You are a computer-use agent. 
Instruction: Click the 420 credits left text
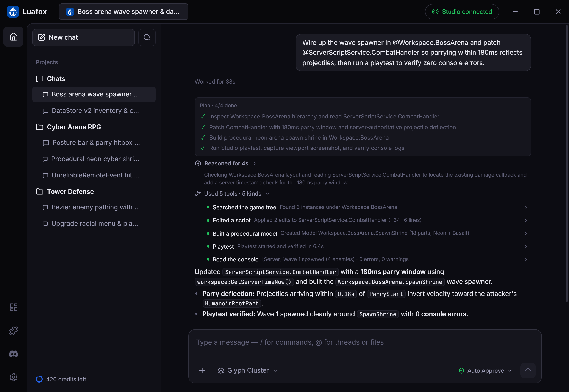pos(66,379)
